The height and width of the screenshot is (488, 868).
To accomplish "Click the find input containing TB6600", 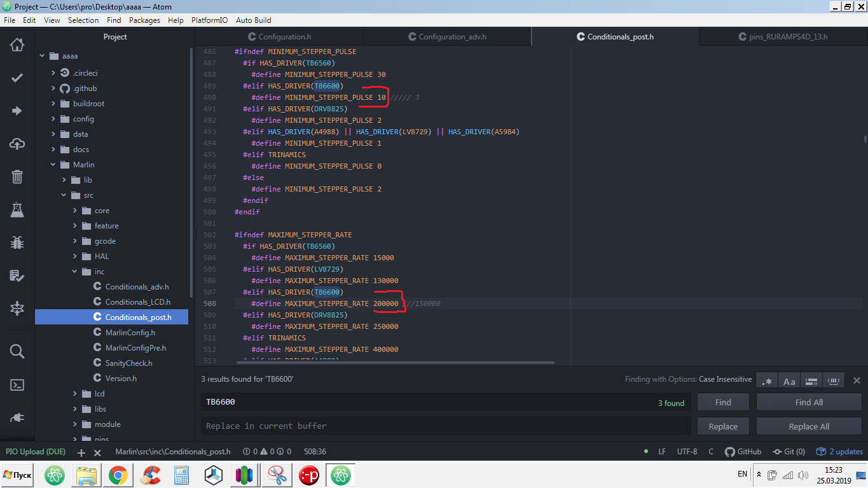I will pyautogui.click(x=445, y=402).
